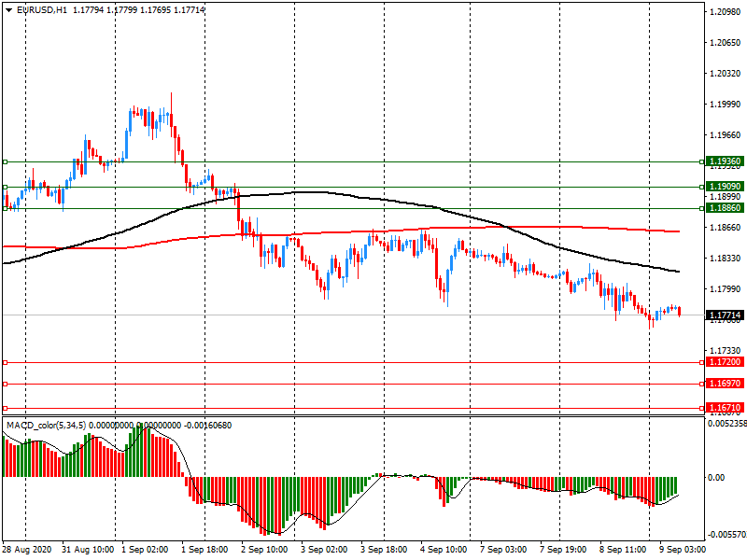Screen dimensions: 747x560
Task: Click the 1.18860 resistance level label
Action: point(725,208)
